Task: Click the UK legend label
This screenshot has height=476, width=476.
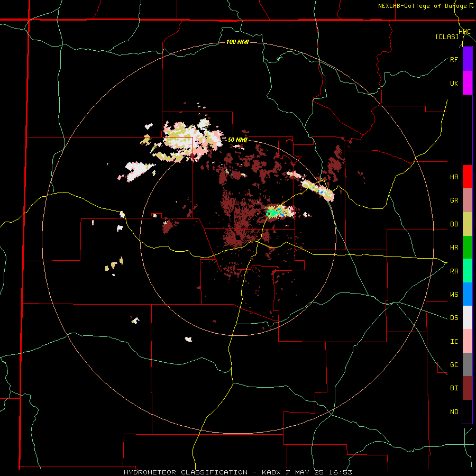Action: pyautogui.click(x=454, y=83)
